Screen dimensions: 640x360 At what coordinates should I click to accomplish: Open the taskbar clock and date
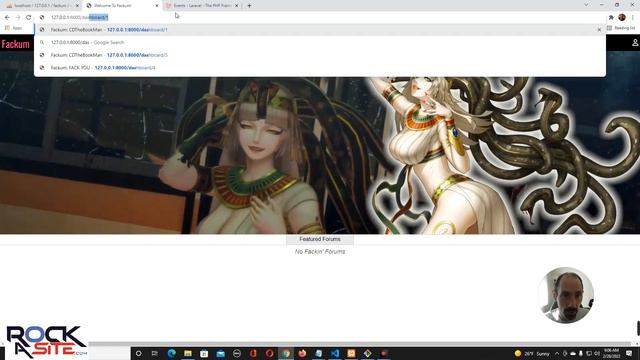[x=611, y=353]
